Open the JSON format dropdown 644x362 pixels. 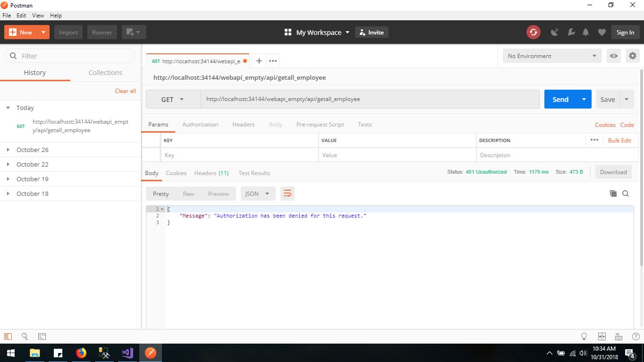coord(257,194)
